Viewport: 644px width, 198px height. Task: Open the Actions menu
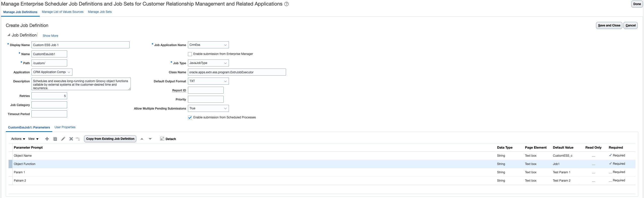18,139
